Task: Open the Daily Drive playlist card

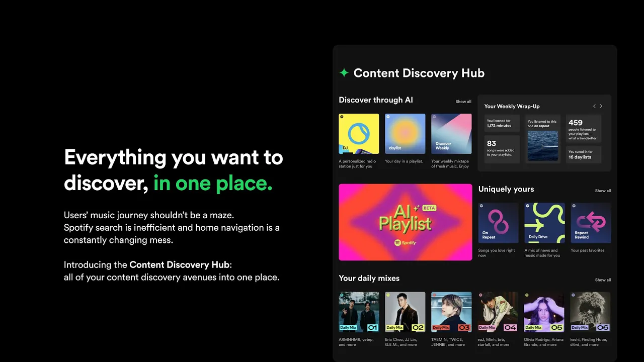Action: tap(544, 223)
